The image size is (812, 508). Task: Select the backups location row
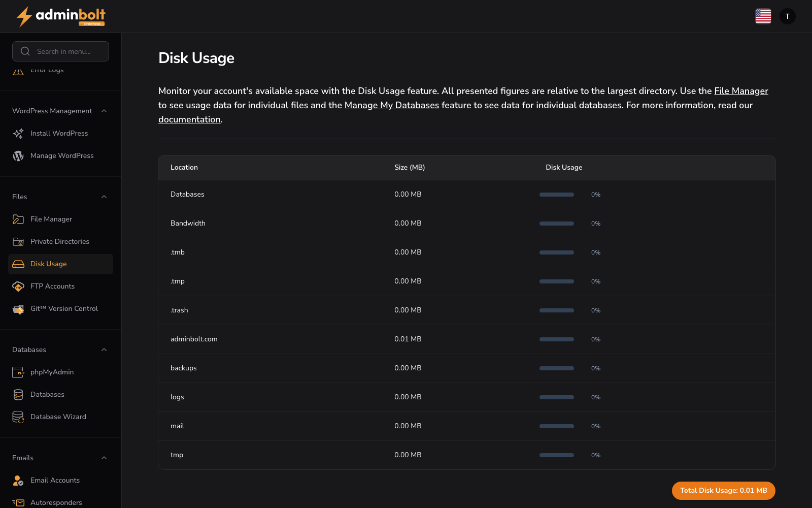pos(467,368)
